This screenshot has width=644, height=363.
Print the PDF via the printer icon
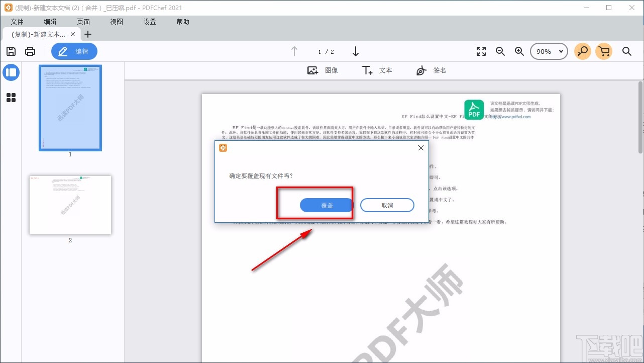[30, 51]
